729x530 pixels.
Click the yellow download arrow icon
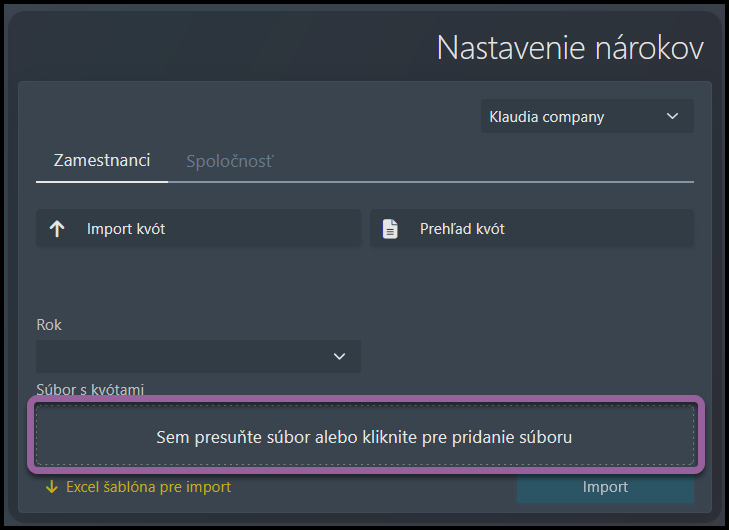52,487
